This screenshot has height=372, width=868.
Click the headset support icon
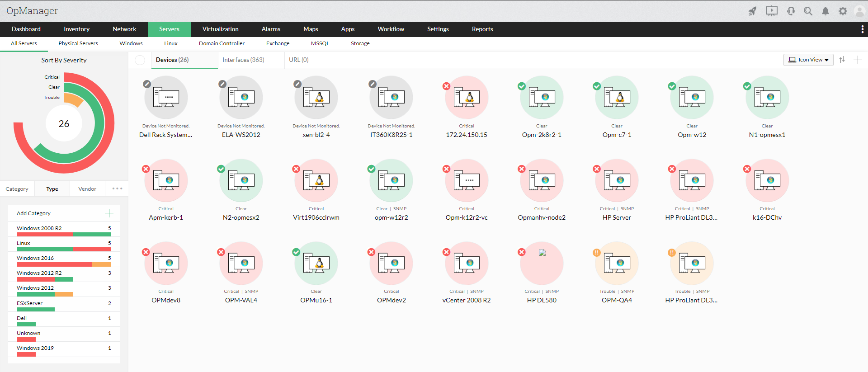pyautogui.click(x=791, y=11)
